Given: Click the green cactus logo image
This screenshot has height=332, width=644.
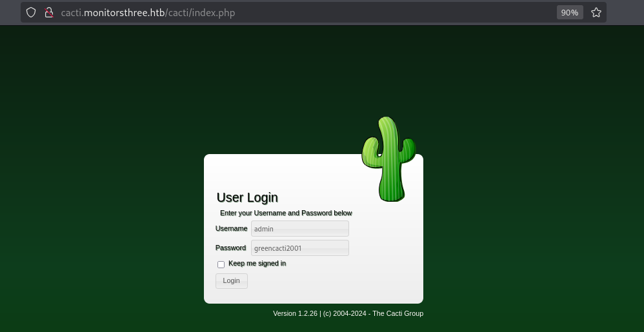Looking at the screenshot, I should (x=388, y=159).
